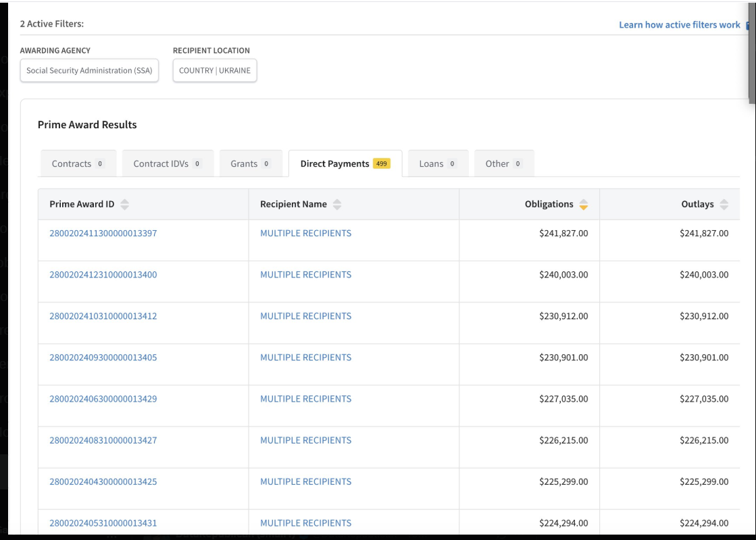Image resolution: width=756 pixels, height=540 pixels.
Task: Click the Recipient Name sort arrows
Action: 337,205
